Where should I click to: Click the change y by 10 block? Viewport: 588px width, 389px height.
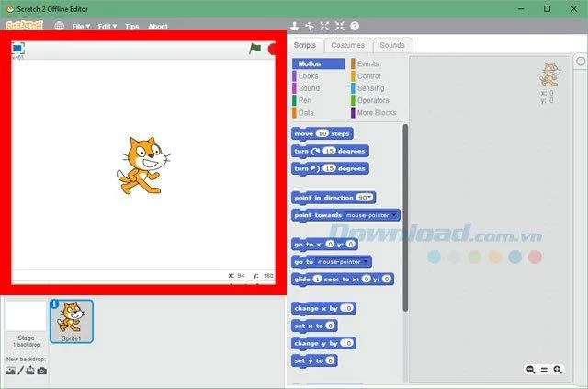click(x=323, y=343)
